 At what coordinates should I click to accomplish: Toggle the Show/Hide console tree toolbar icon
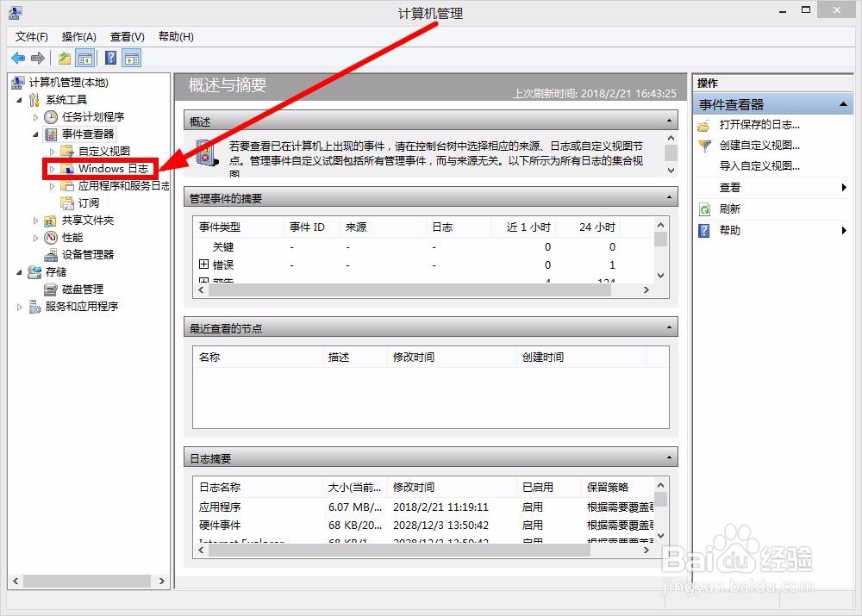(x=84, y=58)
